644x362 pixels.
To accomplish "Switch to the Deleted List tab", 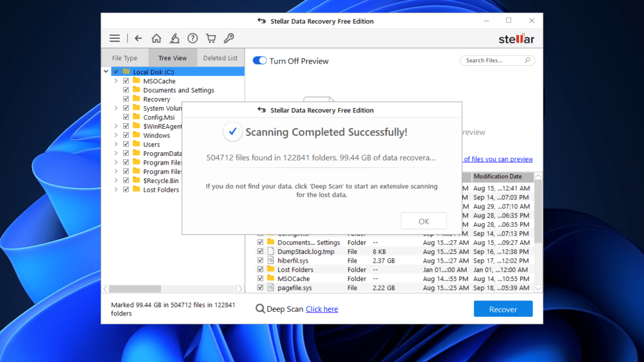I will pyautogui.click(x=220, y=58).
